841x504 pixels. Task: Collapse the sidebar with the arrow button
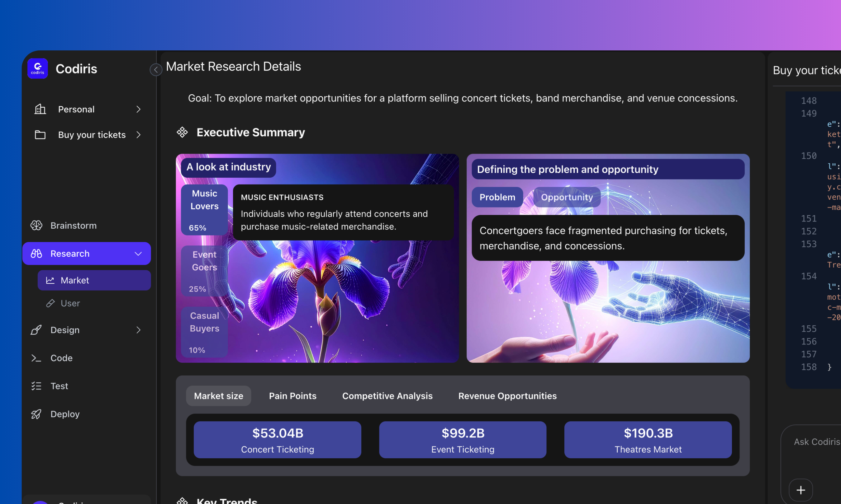[156, 70]
